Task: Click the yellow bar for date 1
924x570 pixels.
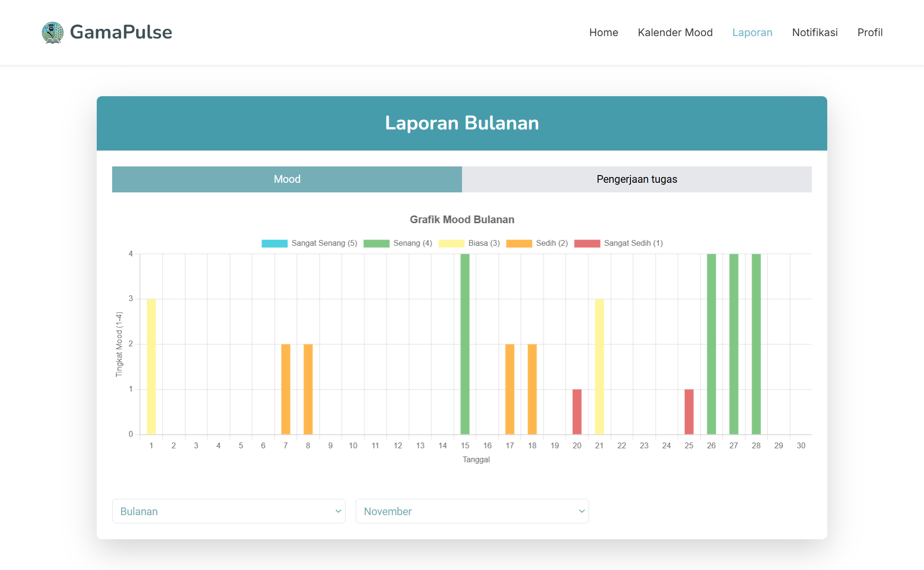Action: coord(151,367)
